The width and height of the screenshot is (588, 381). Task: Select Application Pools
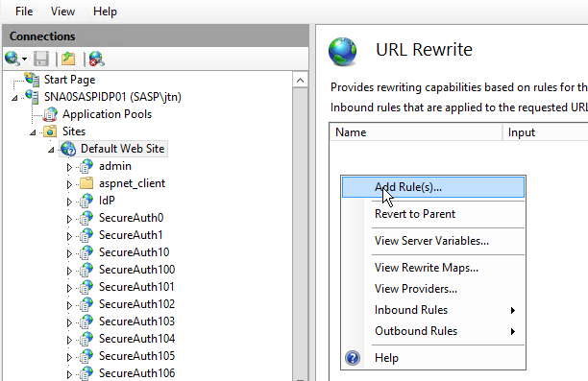pyautogui.click(x=107, y=114)
